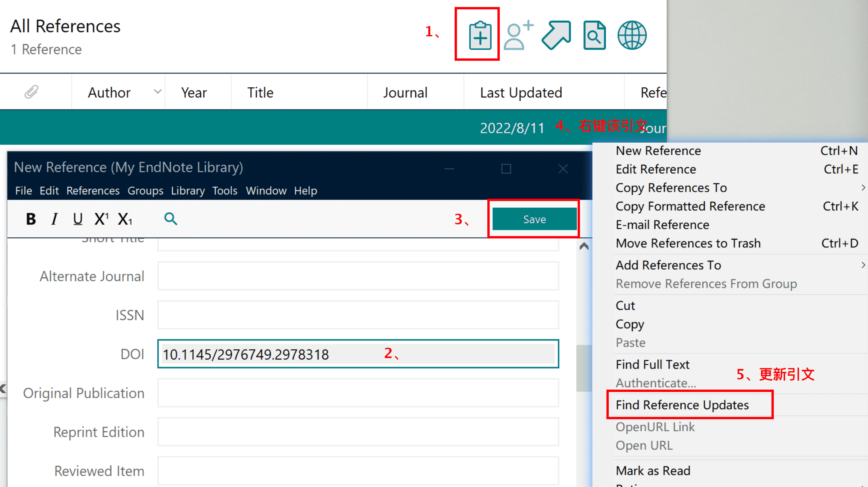Viewport: 868px width, 487px height.
Task: Toggle Underline formatting in the reference editor
Action: click(78, 219)
